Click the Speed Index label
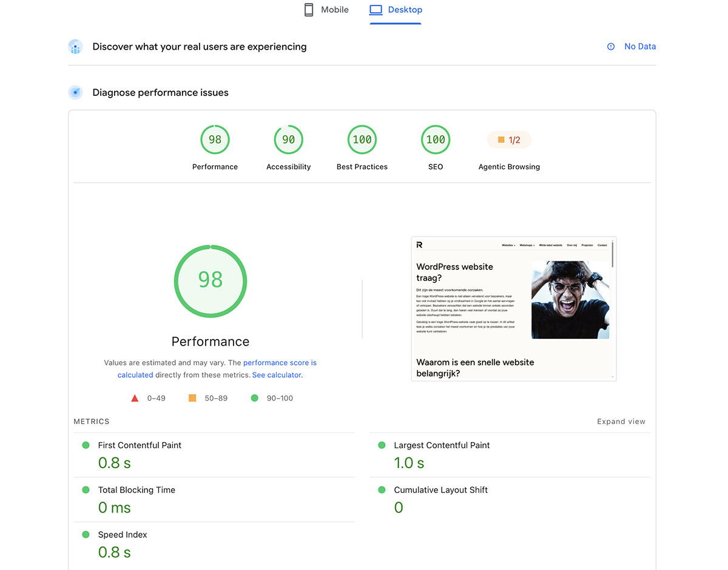Screen dimensions: 728x570 click(x=123, y=535)
